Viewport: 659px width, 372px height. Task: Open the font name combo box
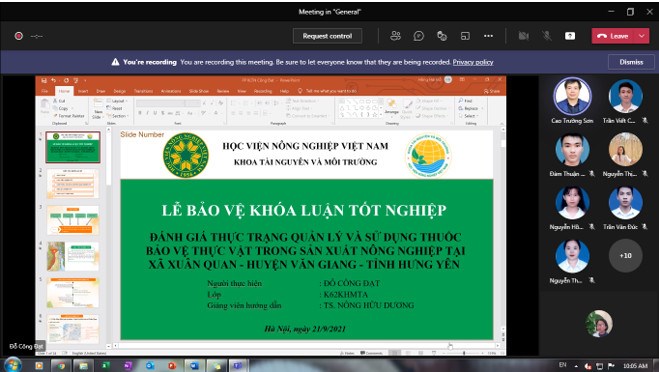(161, 103)
